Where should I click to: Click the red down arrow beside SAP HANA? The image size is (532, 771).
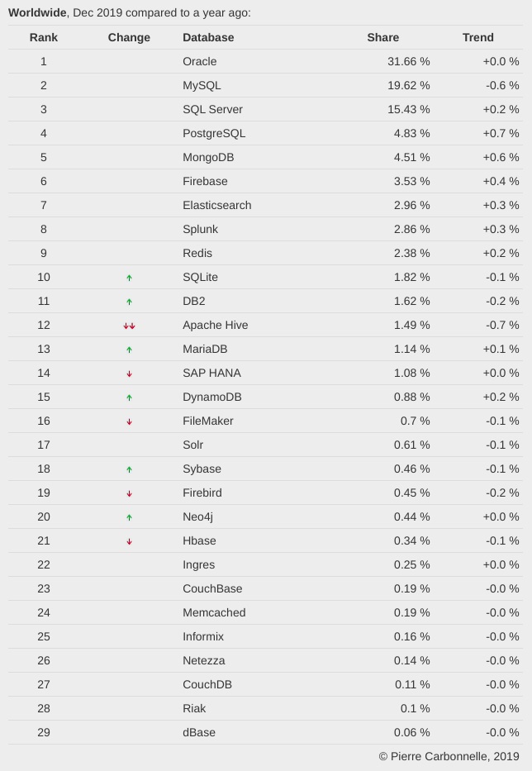(129, 374)
